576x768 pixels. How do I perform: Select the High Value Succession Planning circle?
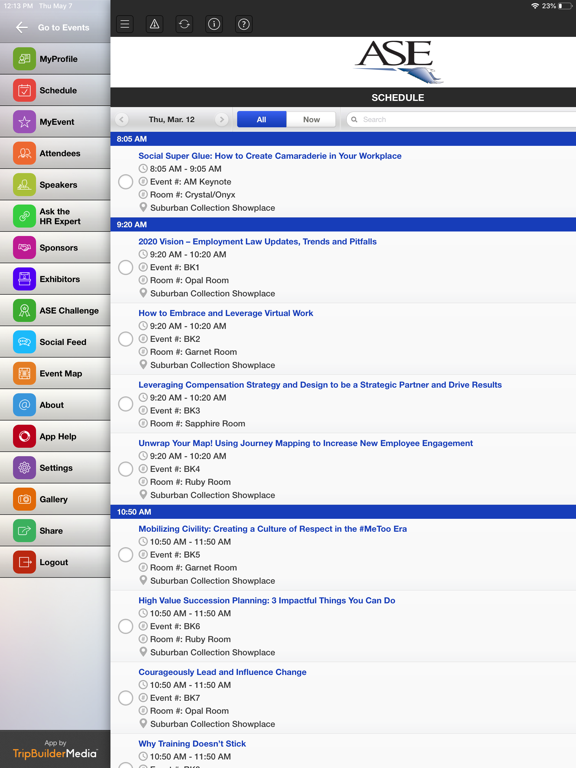point(125,626)
